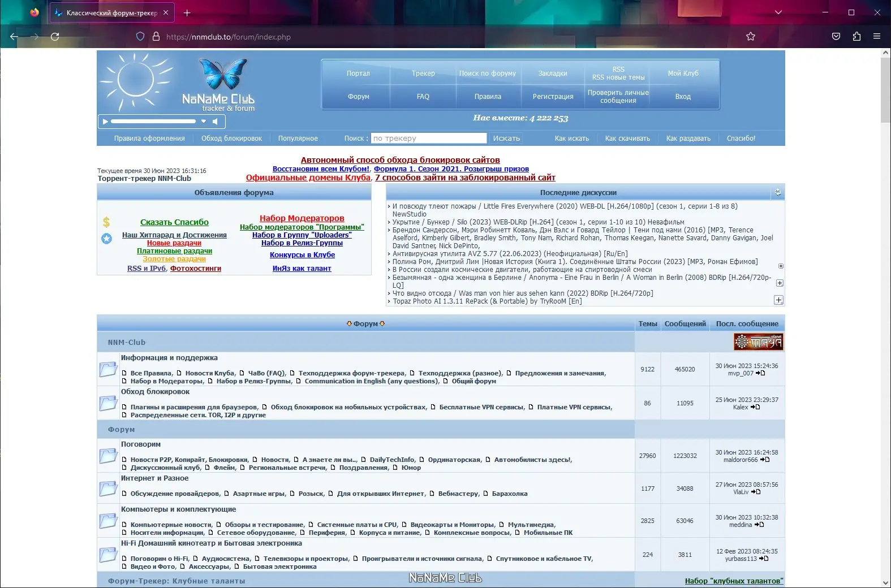Viewport: 891px width, 588px height.
Task: Open Поиск по форуму menu item
Action: pos(488,73)
